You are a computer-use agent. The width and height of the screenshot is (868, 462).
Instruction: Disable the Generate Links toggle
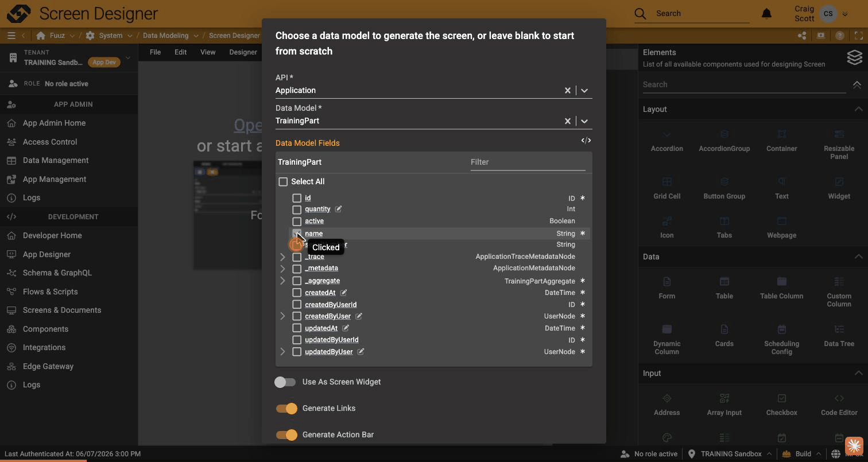tap(286, 409)
